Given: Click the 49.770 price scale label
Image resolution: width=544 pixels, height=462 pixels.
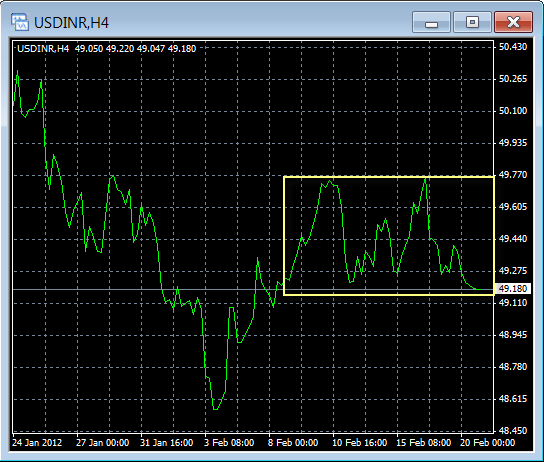Looking at the screenshot, I should pos(513,174).
